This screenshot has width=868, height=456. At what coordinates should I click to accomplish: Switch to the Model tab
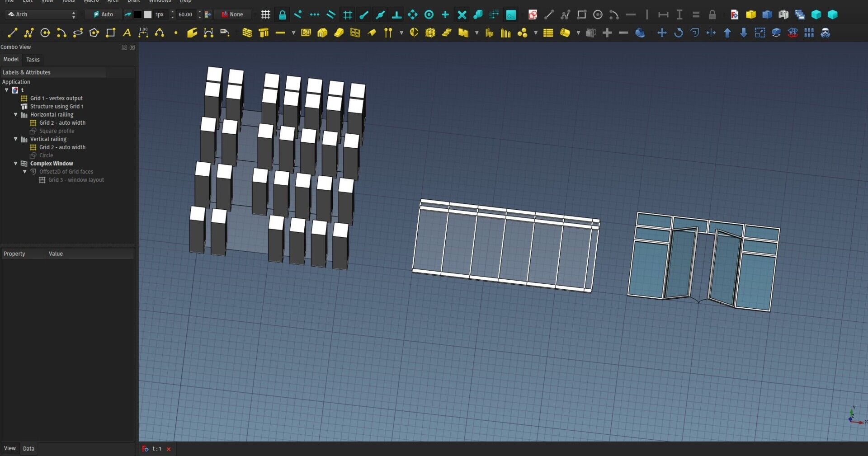tap(11, 59)
